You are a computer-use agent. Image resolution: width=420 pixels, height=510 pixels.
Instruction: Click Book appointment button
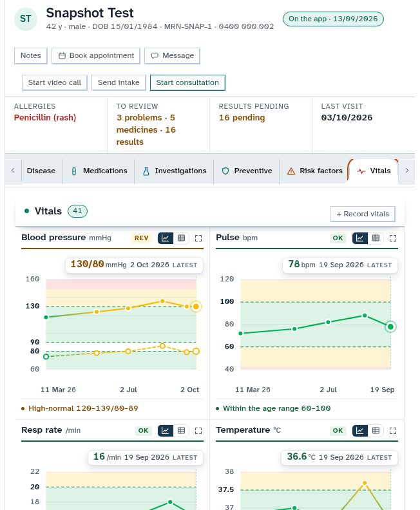pos(96,55)
